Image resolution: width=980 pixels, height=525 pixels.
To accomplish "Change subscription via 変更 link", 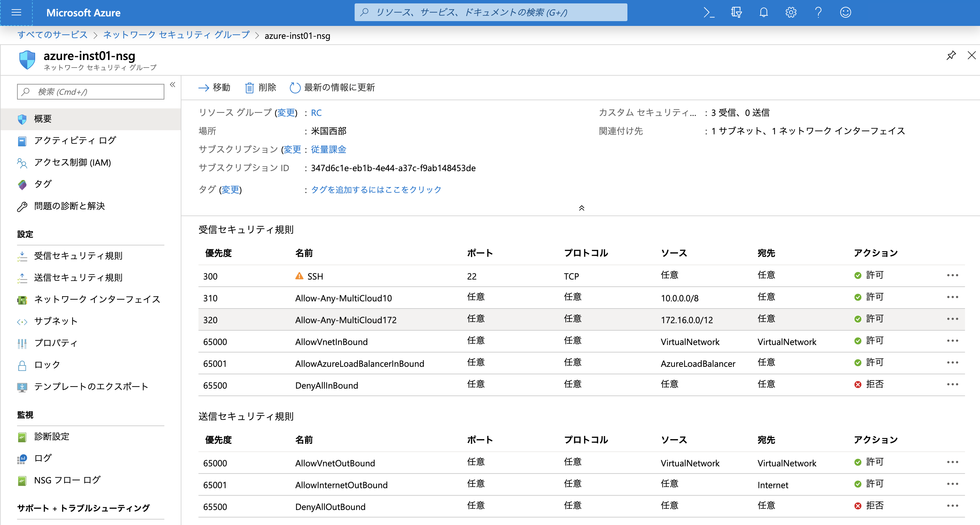I will pos(292,150).
